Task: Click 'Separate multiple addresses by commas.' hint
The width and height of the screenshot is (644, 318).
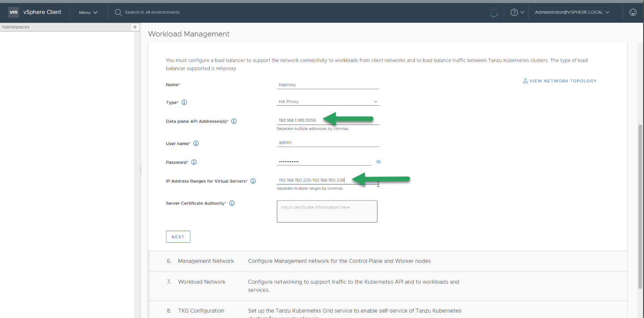Action: tap(313, 129)
